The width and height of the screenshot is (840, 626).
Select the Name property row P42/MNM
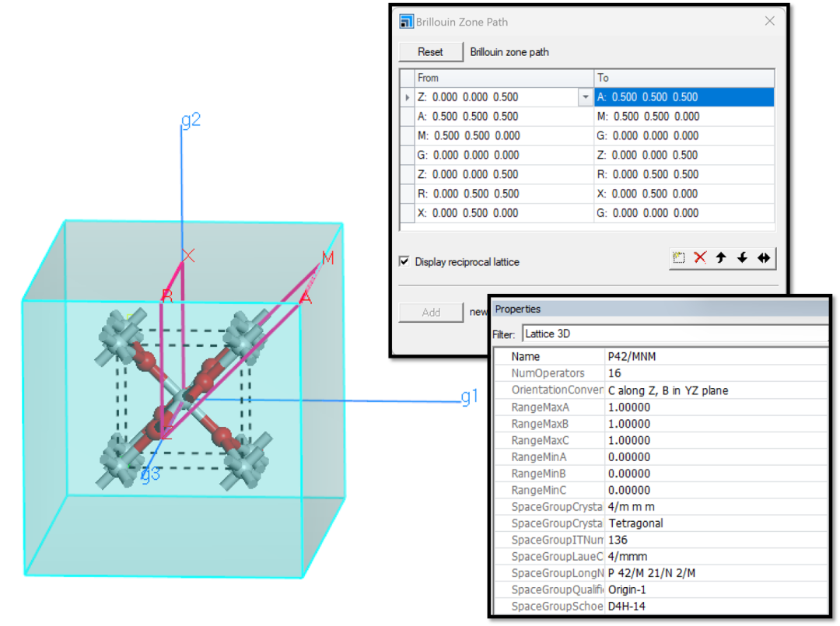(660, 357)
